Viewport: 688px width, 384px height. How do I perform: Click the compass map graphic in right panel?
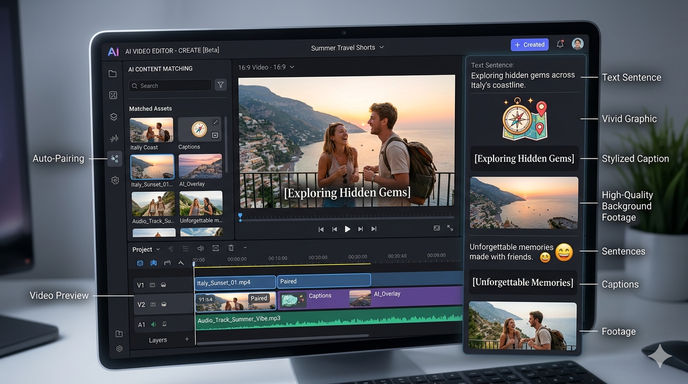pyautogui.click(x=525, y=118)
